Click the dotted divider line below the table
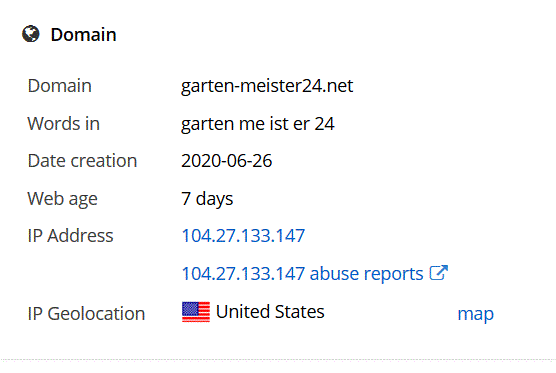The image size is (556, 373). (278, 360)
